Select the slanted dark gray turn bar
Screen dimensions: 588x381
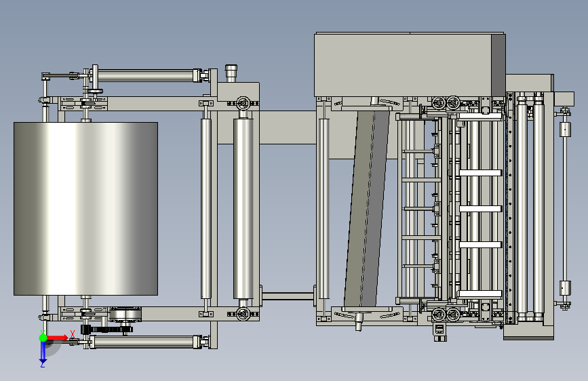367,209
